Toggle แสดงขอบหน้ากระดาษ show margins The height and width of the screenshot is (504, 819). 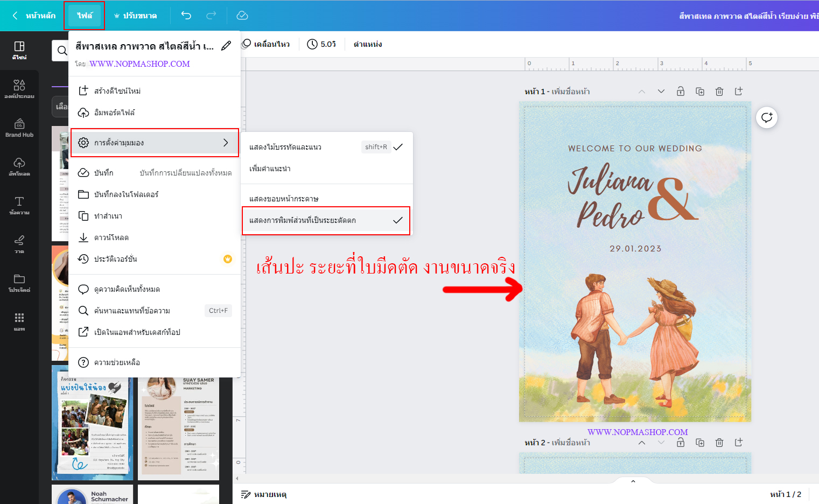point(327,199)
